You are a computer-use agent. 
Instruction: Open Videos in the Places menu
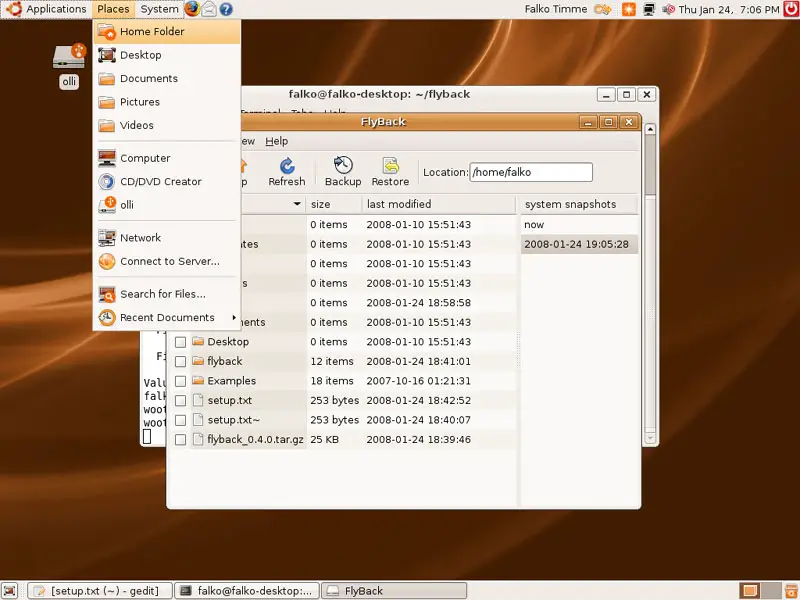[166, 126]
